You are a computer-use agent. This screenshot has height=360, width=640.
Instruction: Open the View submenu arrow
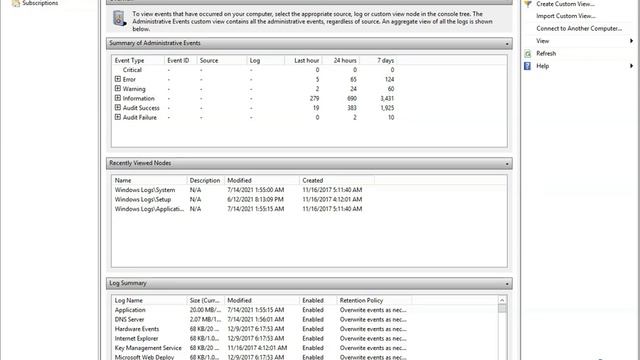(x=631, y=41)
